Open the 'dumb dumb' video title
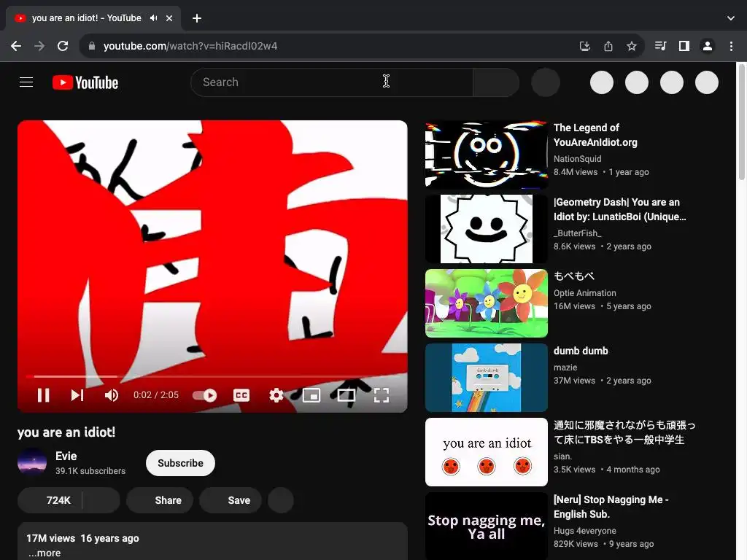This screenshot has height=560, width=747. coord(581,351)
